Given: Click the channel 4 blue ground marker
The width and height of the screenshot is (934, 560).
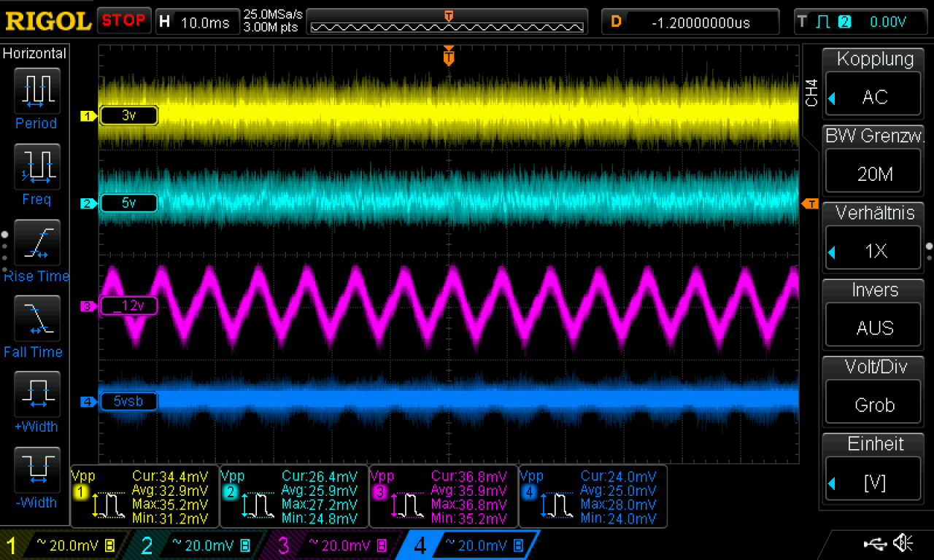Looking at the screenshot, I should [x=88, y=402].
